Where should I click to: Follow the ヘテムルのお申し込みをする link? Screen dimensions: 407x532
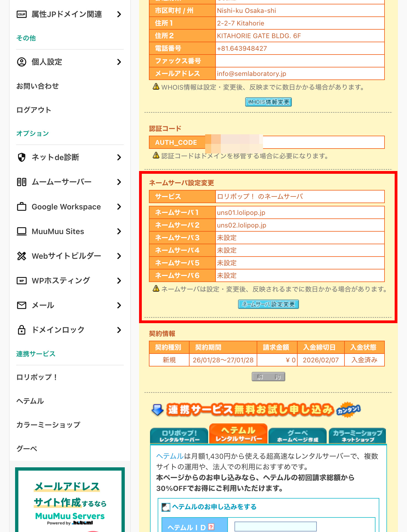[214, 507]
